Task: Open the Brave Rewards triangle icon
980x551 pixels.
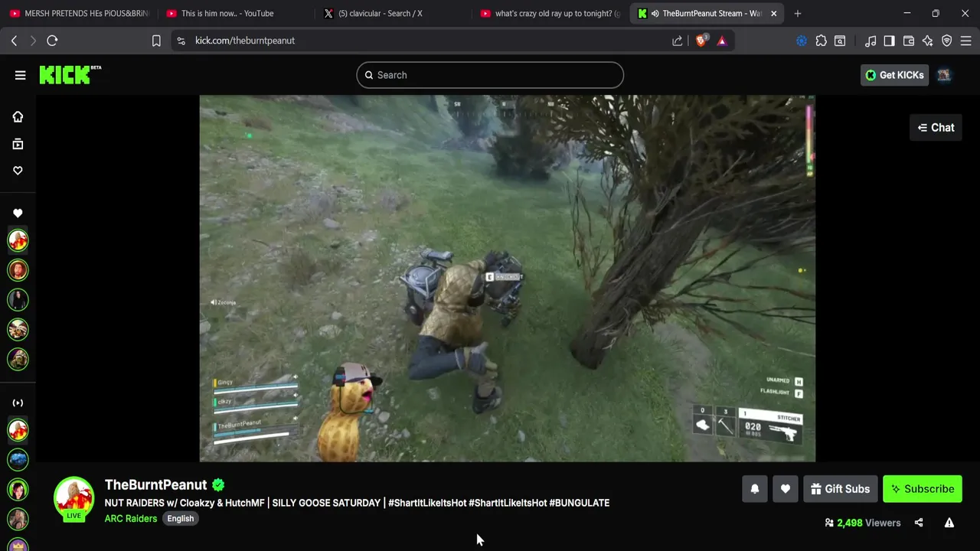Action: pyautogui.click(x=722, y=41)
